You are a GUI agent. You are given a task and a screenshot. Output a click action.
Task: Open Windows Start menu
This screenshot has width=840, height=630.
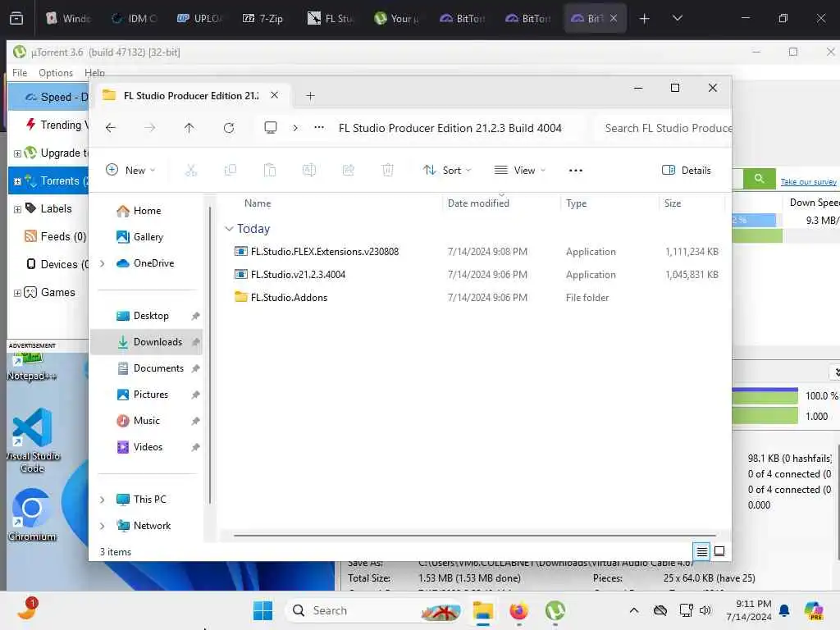point(262,610)
